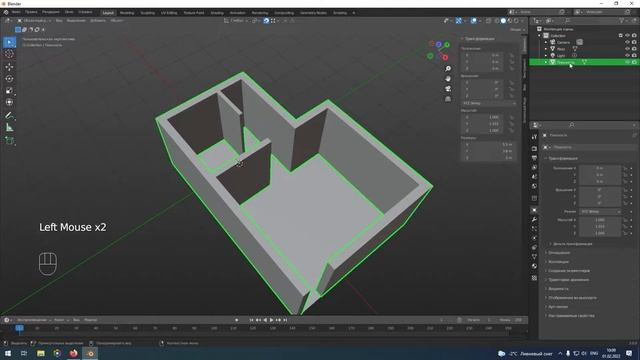Open the Modifiers wrench properties tab

534,220
